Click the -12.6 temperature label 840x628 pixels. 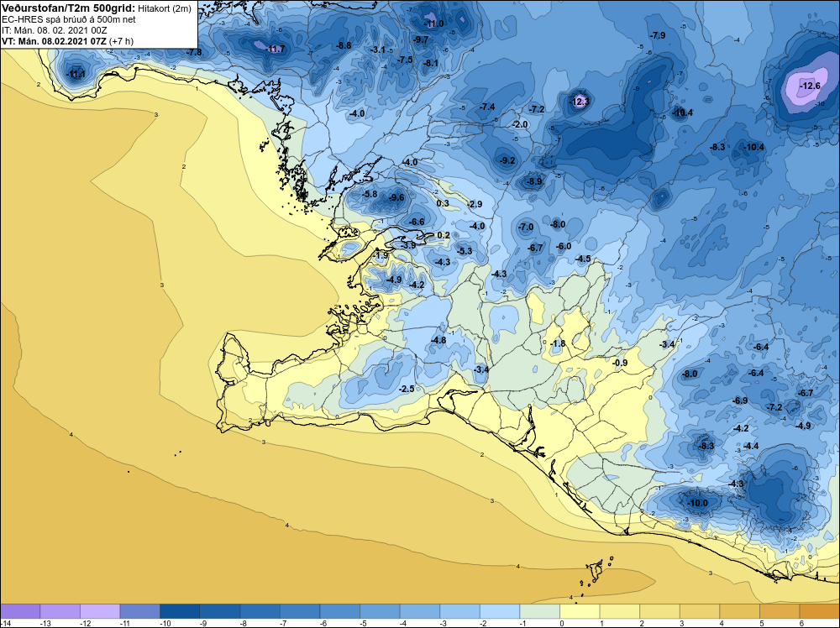pyautogui.click(x=810, y=86)
